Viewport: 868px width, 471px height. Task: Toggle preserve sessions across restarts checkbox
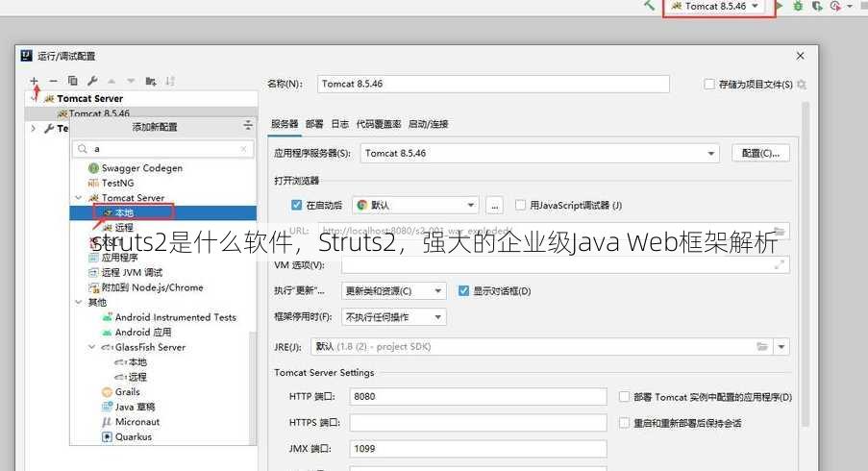click(624, 423)
